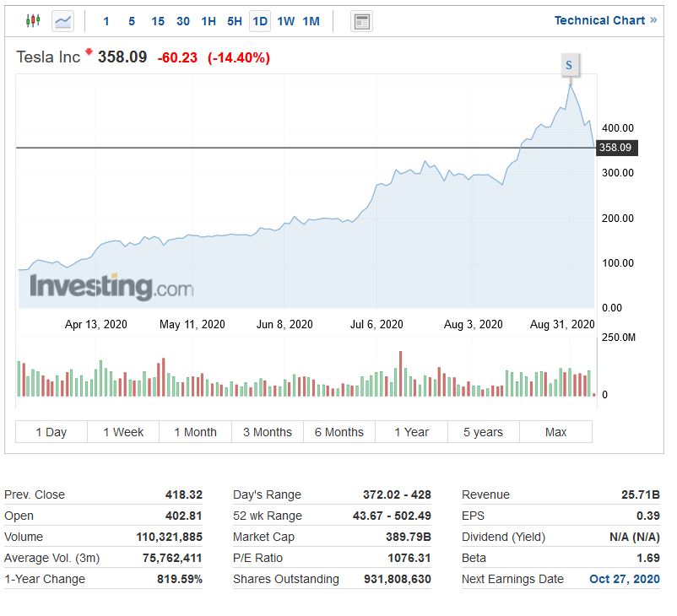Click the 'S' split marker on chart
Screen dimensions: 677x616
tap(571, 65)
